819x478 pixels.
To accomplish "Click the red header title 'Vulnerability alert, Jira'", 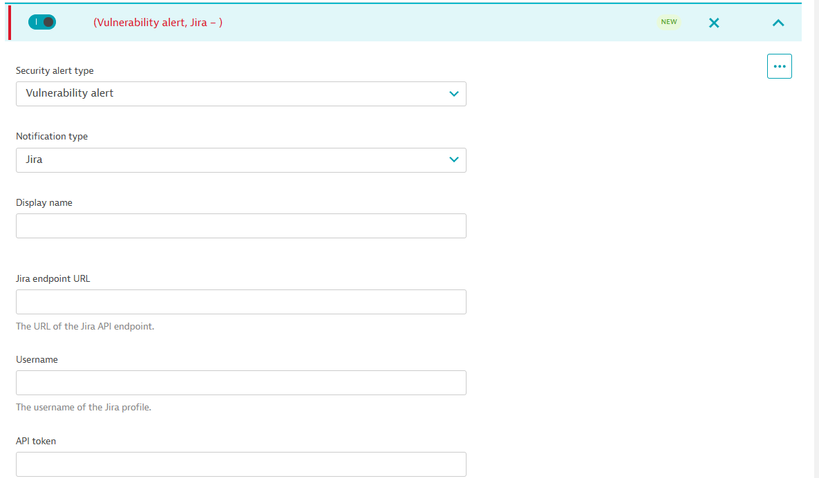I will (158, 22).
